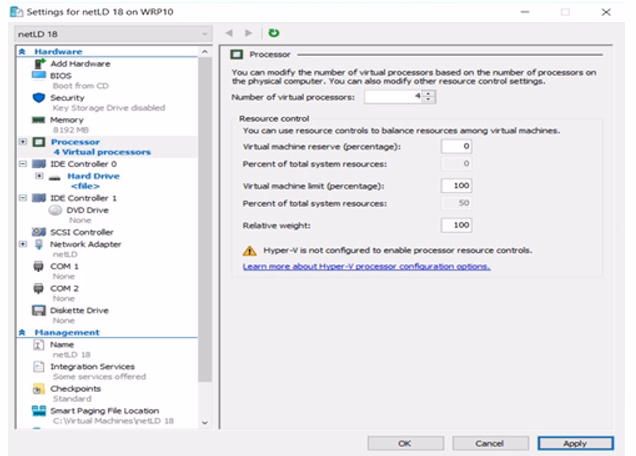
Task: Select Hard Drive <file> entry
Action: (x=93, y=181)
